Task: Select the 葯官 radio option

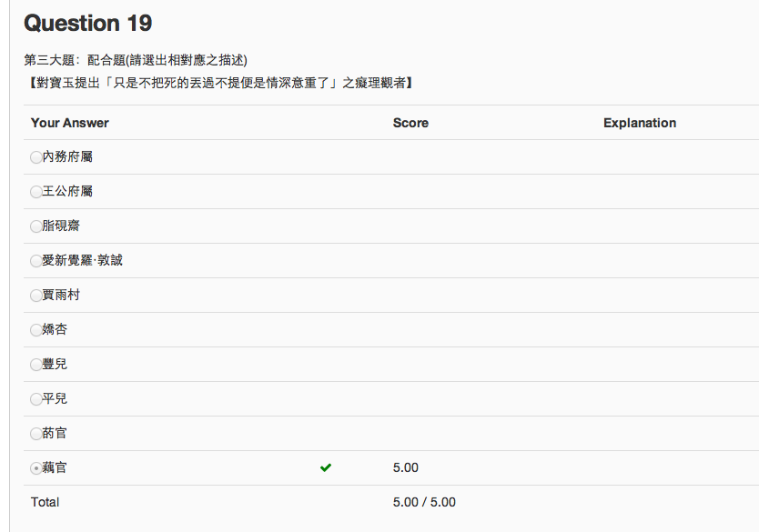Action: (x=36, y=434)
